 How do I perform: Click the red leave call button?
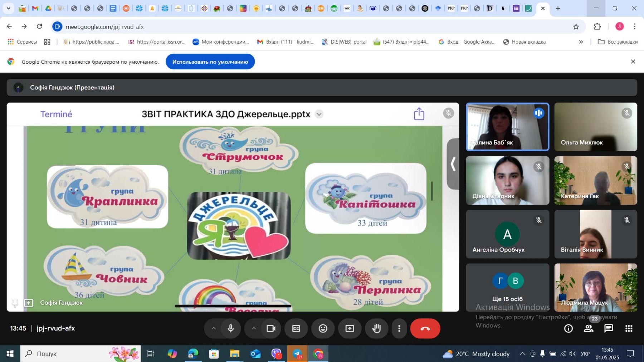coord(425,328)
